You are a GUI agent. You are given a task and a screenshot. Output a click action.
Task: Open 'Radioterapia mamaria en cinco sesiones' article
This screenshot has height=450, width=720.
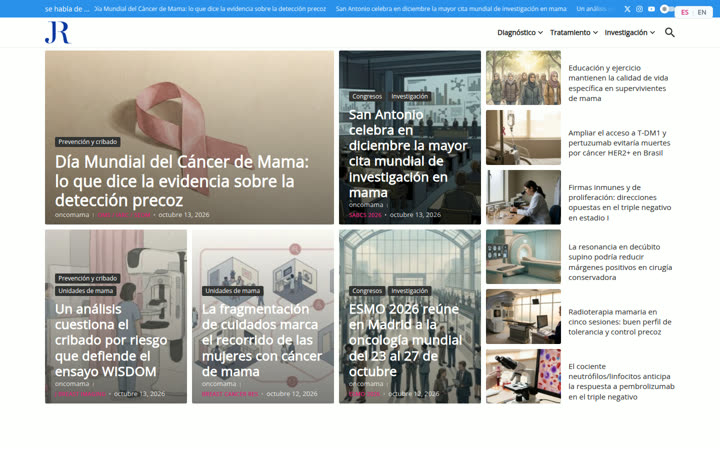(619, 322)
